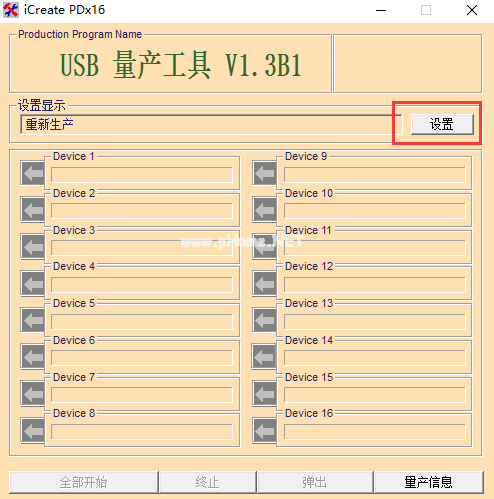
Task: Click the 终止 stop button
Action: pyautogui.click(x=207, y=482)
